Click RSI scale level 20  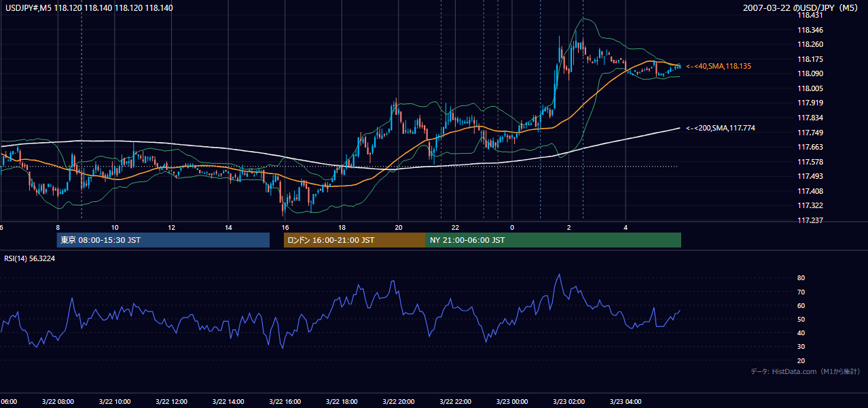[x=801, y=360]
